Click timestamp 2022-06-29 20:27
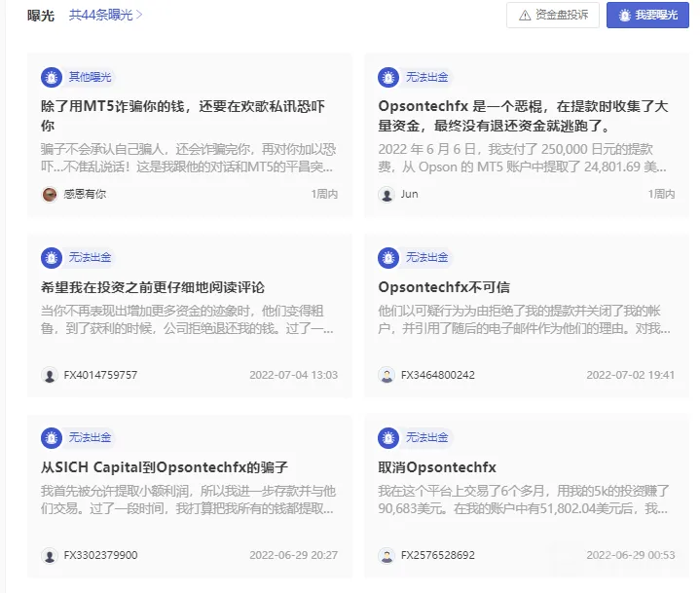Image resolution: width=700 pixels, height=593 pixels. point(294,555)
